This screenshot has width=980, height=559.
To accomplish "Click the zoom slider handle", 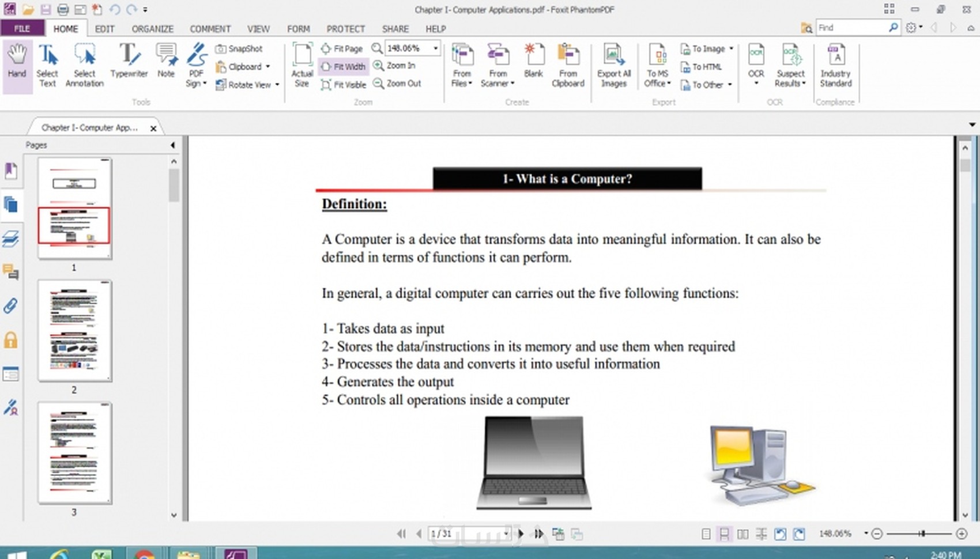I will tap(922, 534).
